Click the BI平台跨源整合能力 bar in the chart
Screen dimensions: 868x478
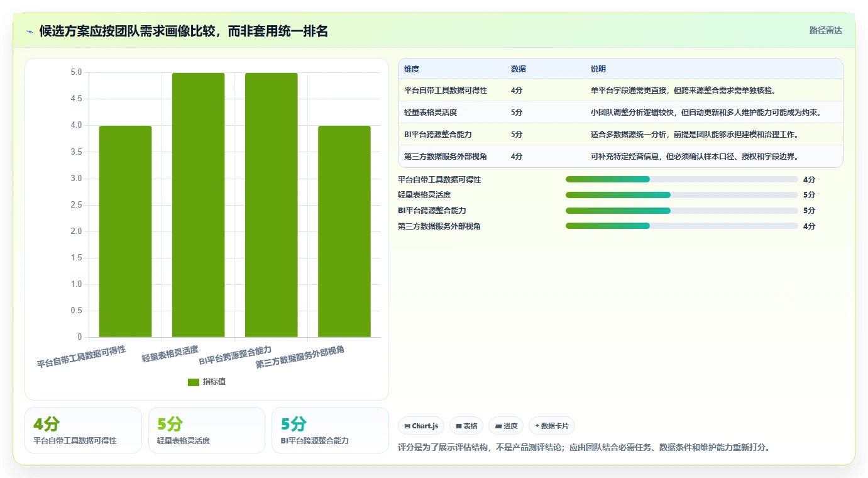272,205
